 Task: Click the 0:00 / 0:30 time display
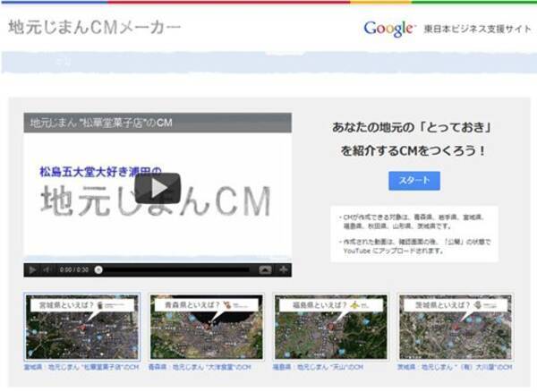(x=74, y=269)
